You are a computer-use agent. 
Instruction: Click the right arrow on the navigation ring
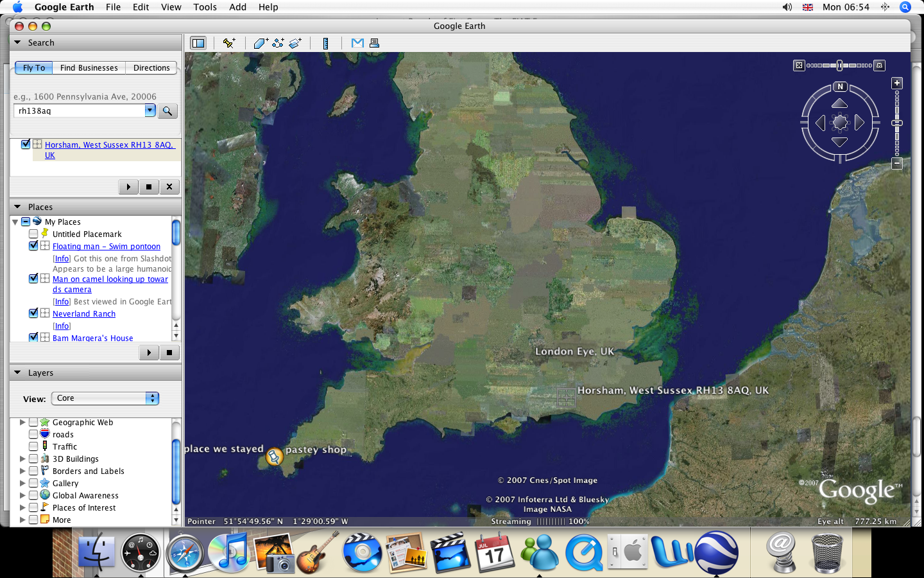tap(860, 123)
